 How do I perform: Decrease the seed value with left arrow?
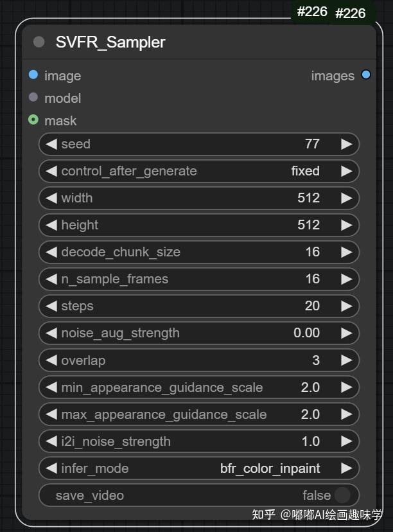(51, 144)
